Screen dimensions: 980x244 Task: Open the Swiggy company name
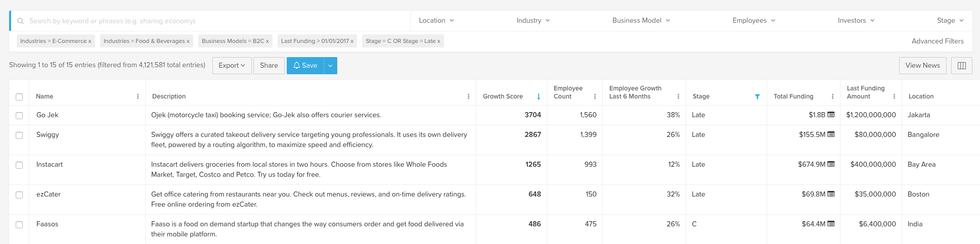(x=48, y=135)
